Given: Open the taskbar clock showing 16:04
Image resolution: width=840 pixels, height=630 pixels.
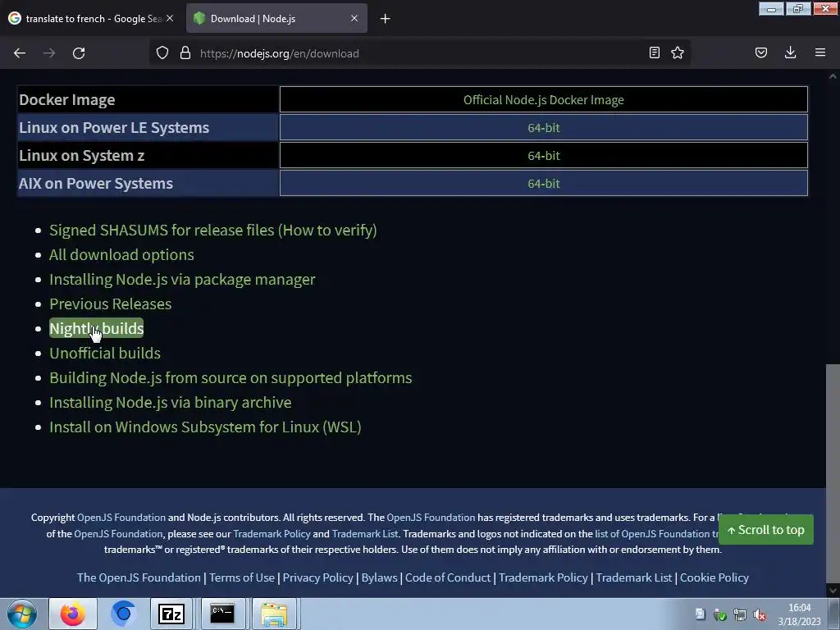Looking at the screenshot, I should [x=799, y=614].
